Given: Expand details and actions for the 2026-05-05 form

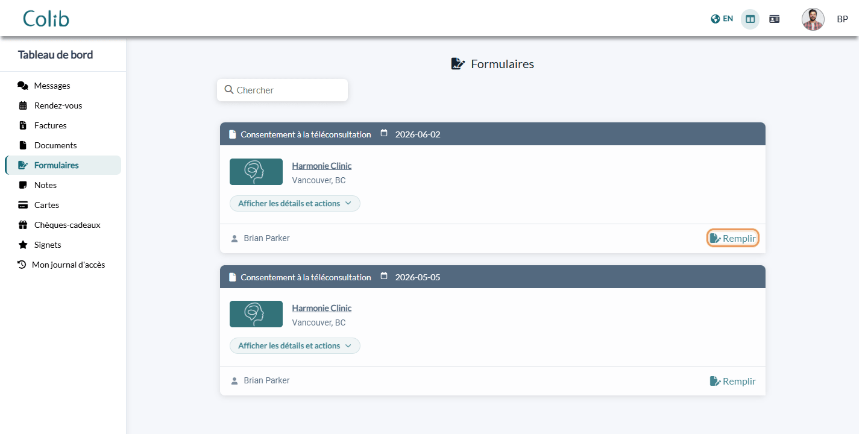Looking at the screenshot, I should pos(295,346).
